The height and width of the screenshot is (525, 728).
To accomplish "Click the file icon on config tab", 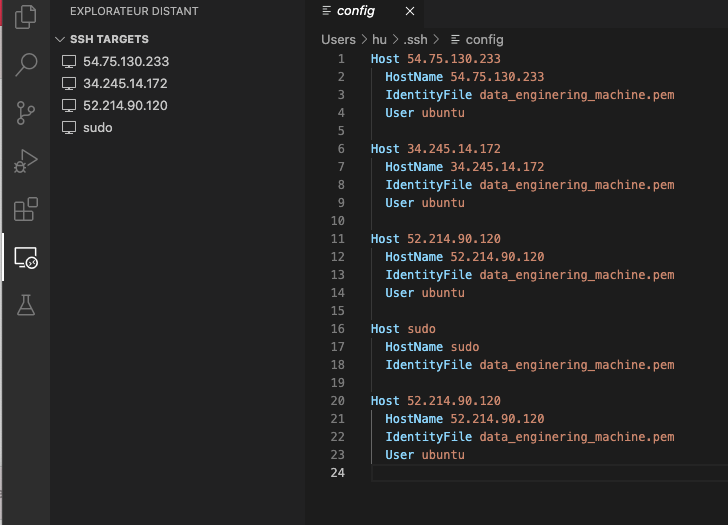I will [x=326, y=11].
